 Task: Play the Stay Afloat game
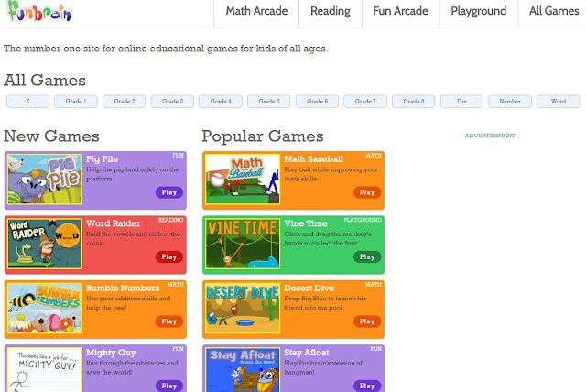(x=367, y=386)
